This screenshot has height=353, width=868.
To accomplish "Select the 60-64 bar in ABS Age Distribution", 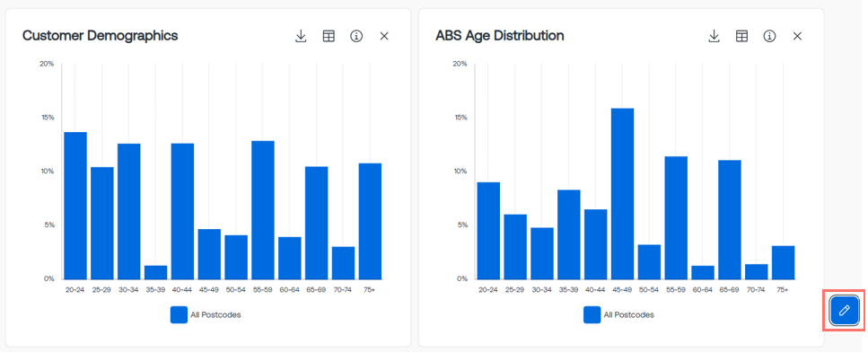I will (703, 273).
